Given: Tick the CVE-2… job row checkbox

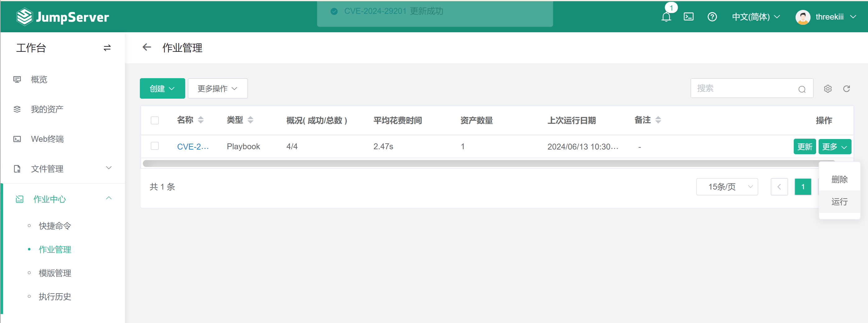Looking at the screenshot, I should (155, 146).
